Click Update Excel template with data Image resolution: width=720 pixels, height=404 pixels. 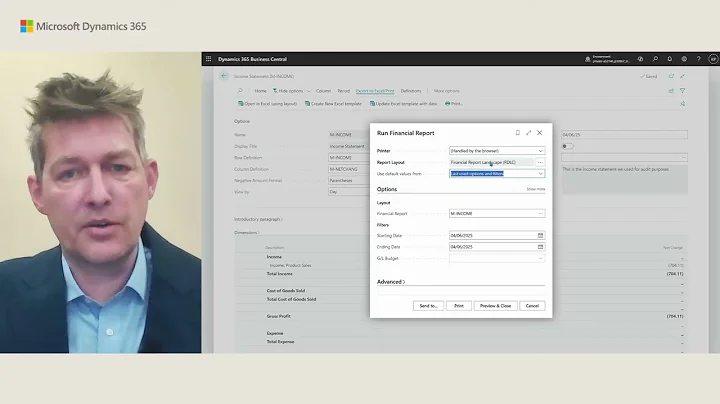pos(404,104)
